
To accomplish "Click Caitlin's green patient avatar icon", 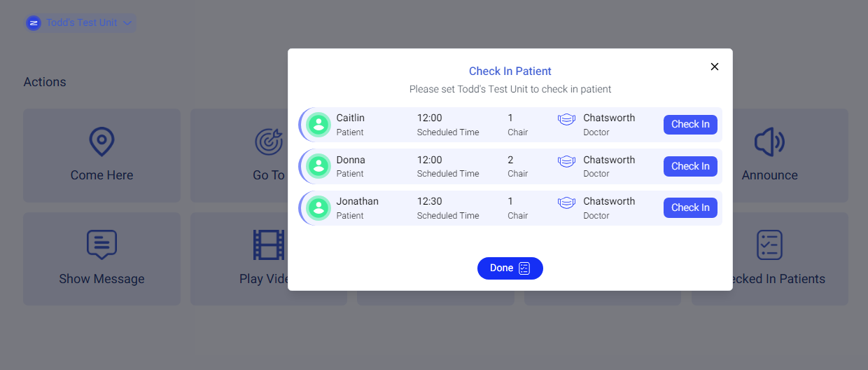I will (318, 125).
